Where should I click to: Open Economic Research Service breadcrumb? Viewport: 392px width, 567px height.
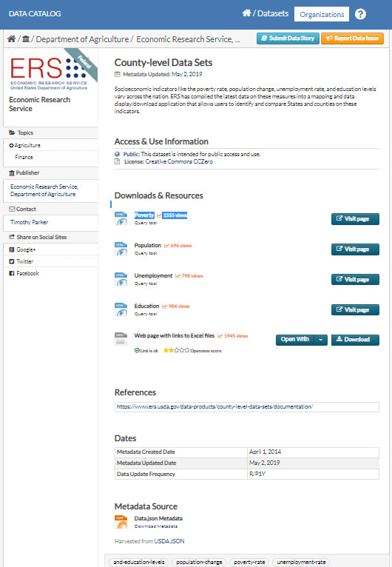coord(188,39)
